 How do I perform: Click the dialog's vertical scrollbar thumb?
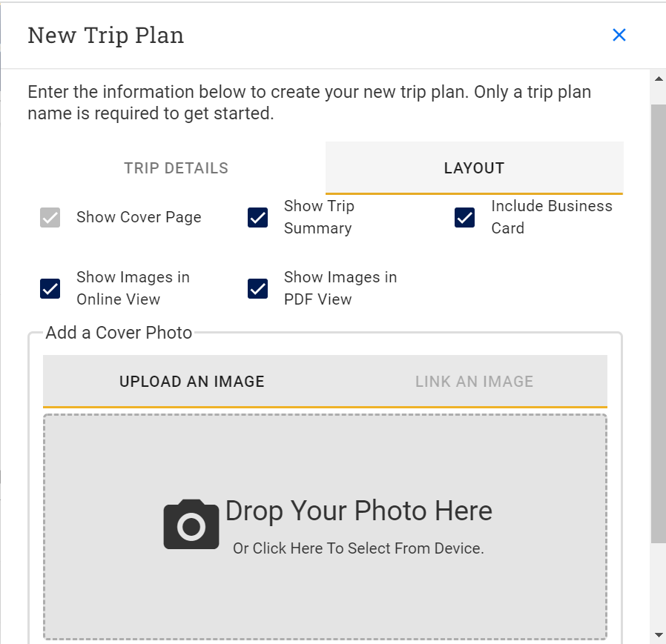[658, 322]
